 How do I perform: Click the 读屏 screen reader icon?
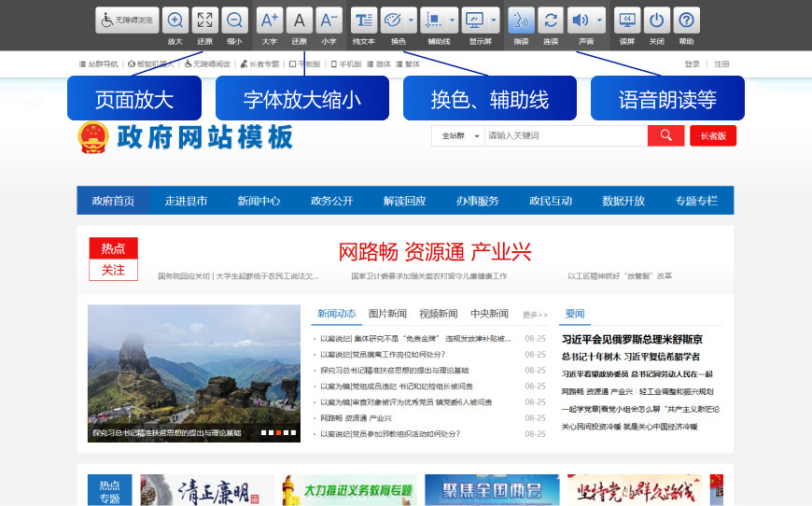coord(627,20)
